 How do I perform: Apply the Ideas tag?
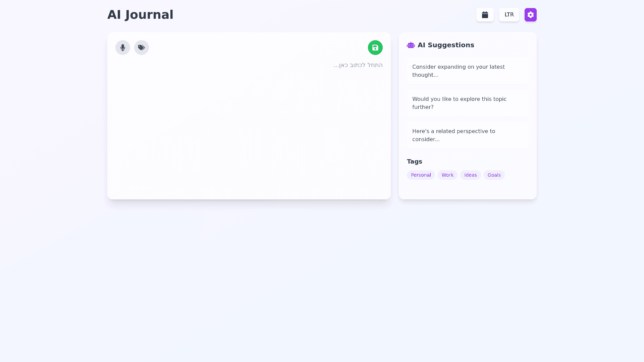470,175
